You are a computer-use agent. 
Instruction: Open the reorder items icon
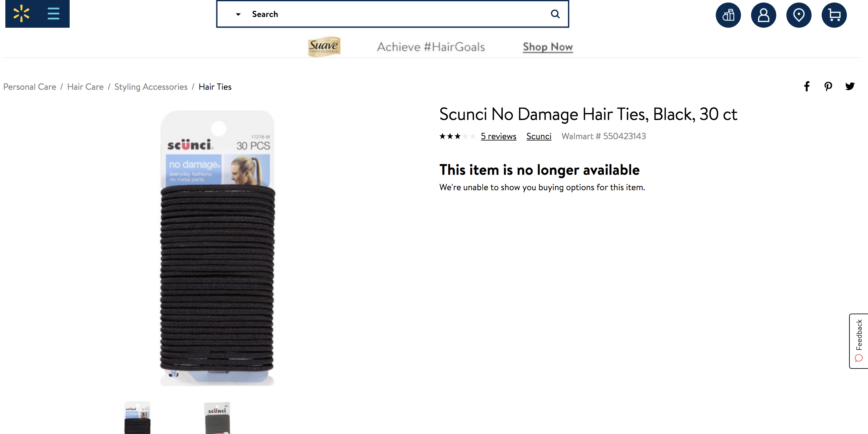(728, 15)
